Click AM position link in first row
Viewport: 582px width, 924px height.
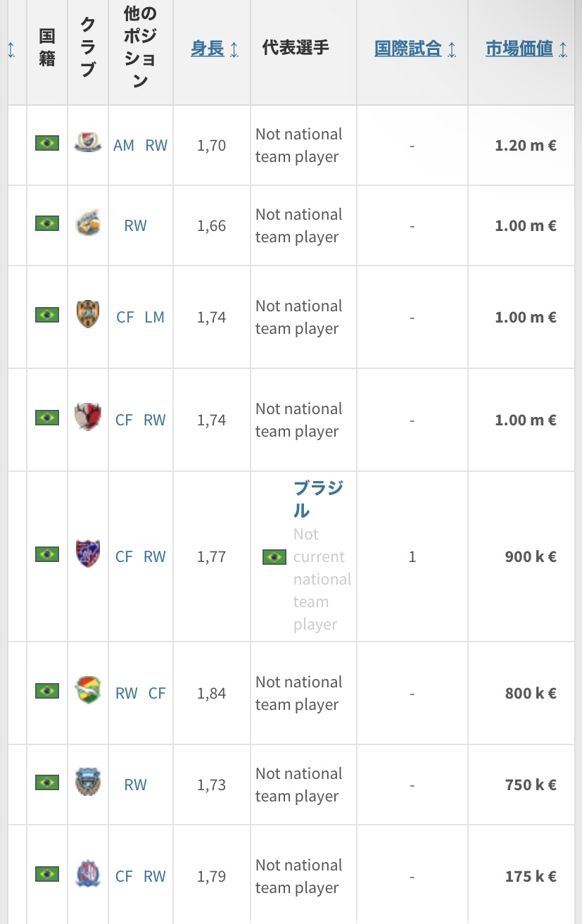pyautogui.click(x=124, y=145)
